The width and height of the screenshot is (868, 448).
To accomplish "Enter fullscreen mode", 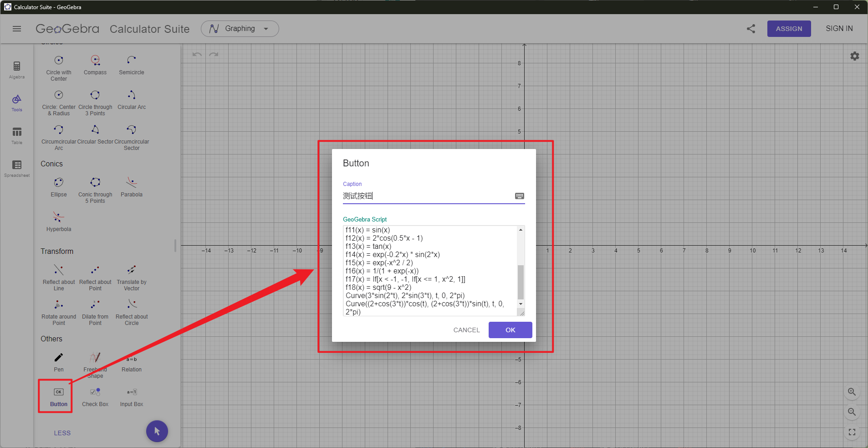I will [852, 432].
